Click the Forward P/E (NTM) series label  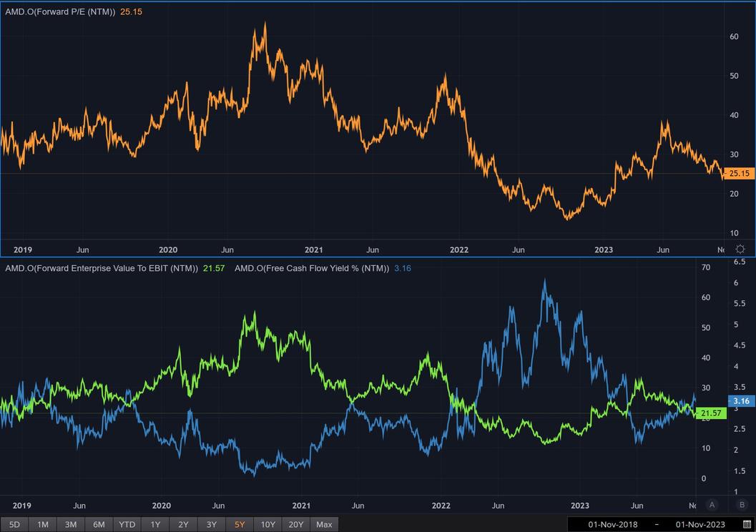60,11
